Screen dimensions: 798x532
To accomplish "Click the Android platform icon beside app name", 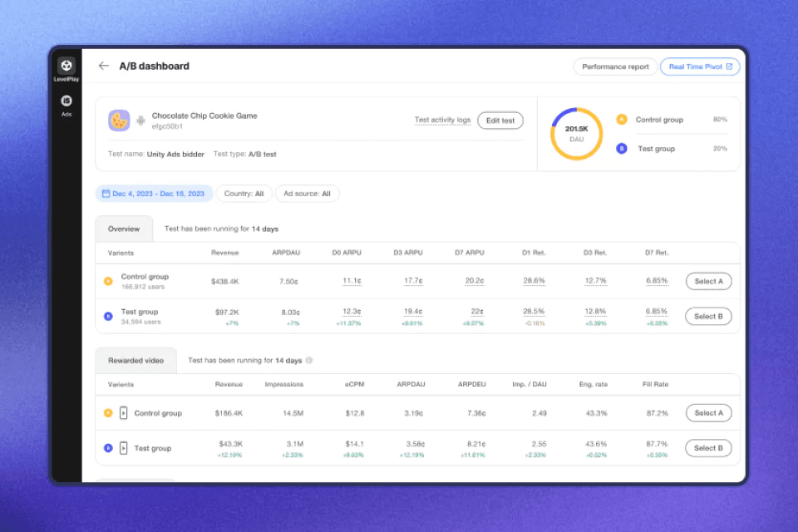I will 141,121.
